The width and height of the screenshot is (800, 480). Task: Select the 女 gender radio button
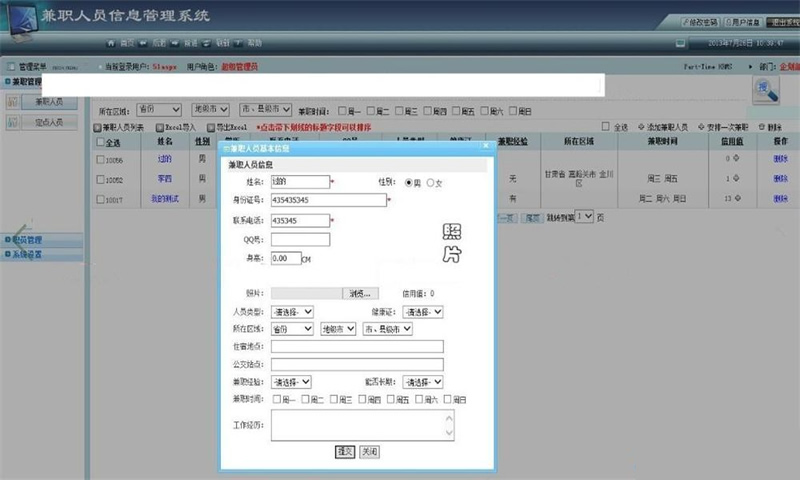coord(431,182)
